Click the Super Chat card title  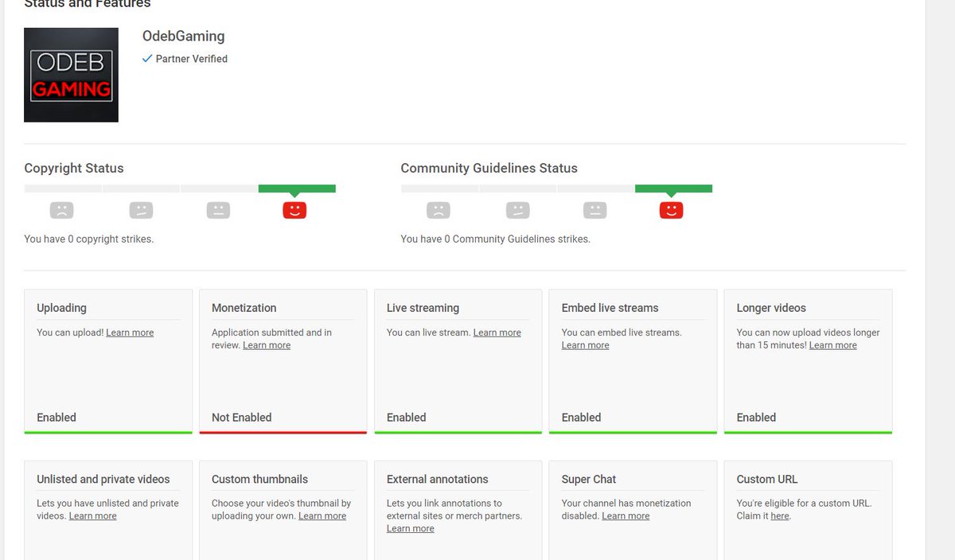[x=588, y=479]
